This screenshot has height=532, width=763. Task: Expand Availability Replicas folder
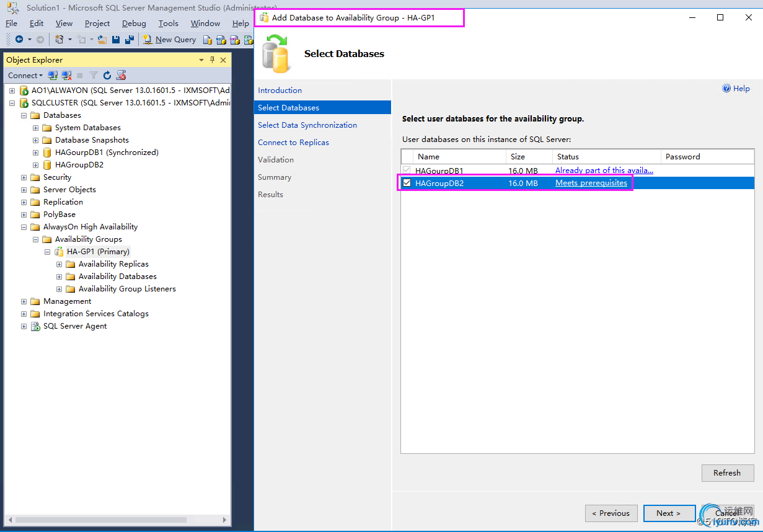(59, 264)
